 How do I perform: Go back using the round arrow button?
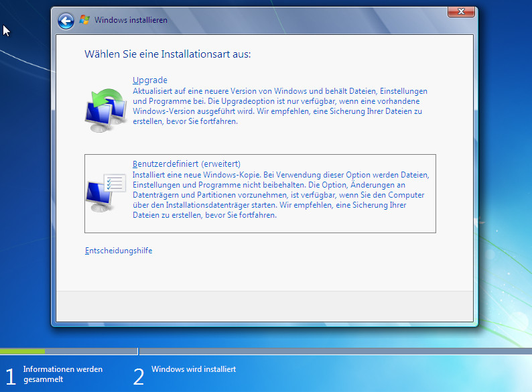66,21
